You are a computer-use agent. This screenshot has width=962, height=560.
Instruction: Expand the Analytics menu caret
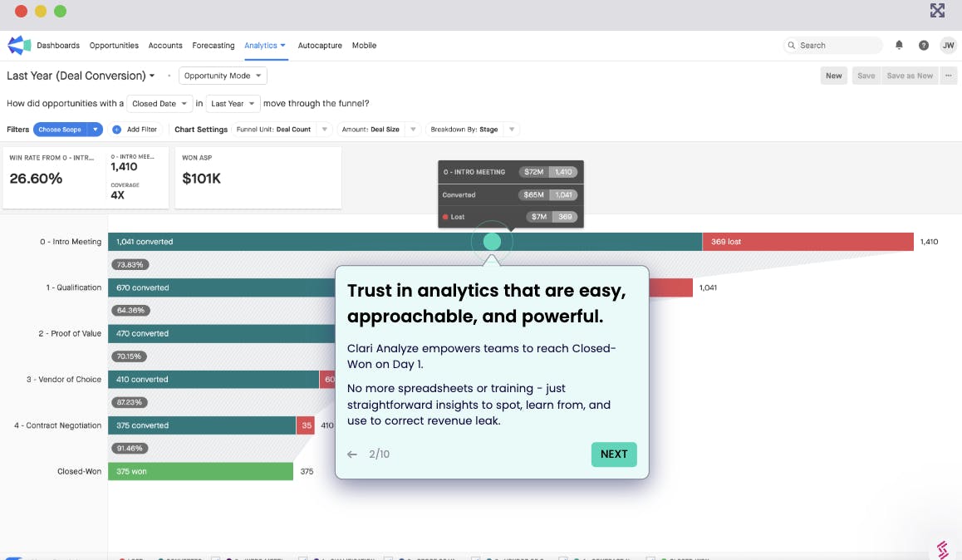coord(282,46)
